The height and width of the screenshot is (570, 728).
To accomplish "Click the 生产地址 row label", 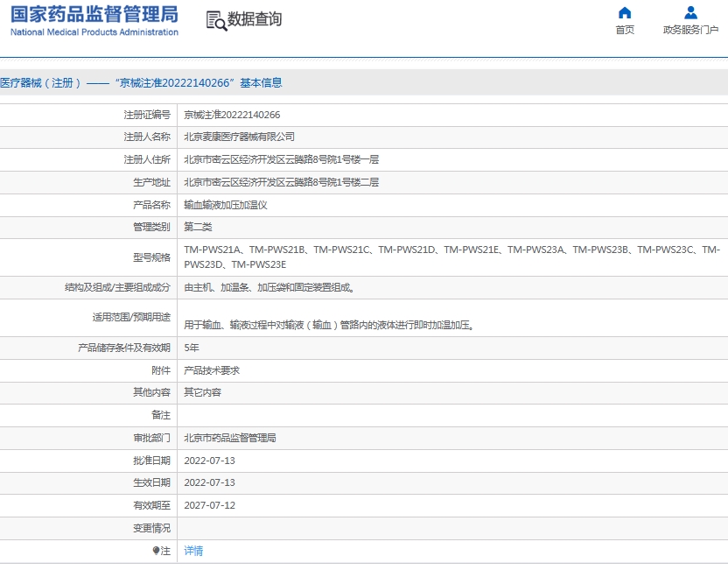I will 152,182.
